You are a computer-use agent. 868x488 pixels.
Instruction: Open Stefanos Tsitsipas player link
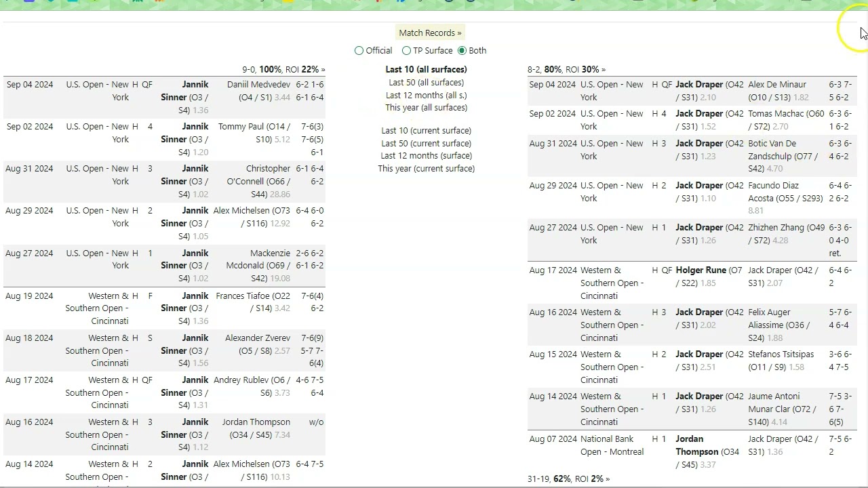(780, 354)
